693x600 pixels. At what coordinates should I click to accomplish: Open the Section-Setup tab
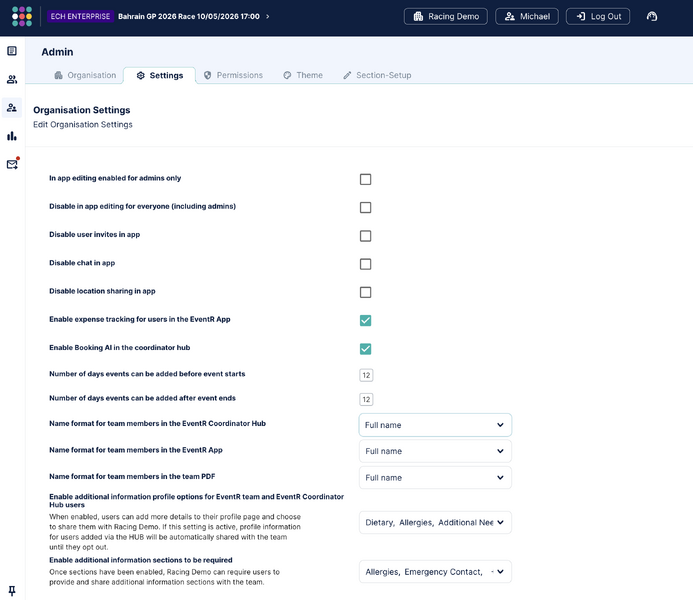(377, 75)
